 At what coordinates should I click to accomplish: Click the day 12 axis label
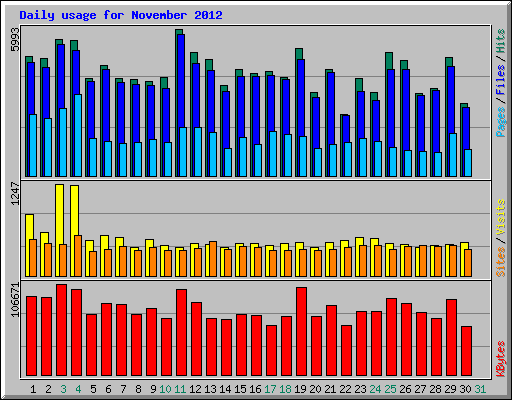point(195,389)
